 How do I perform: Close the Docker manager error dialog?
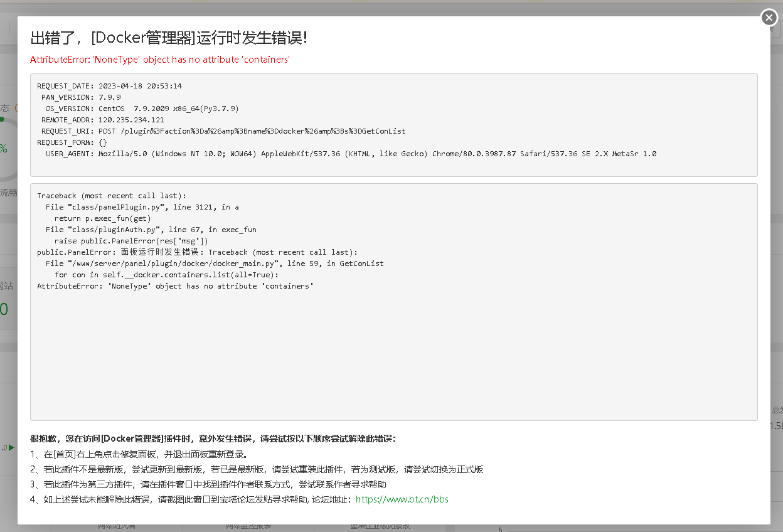pyautogui.click(x=769, y=18)
